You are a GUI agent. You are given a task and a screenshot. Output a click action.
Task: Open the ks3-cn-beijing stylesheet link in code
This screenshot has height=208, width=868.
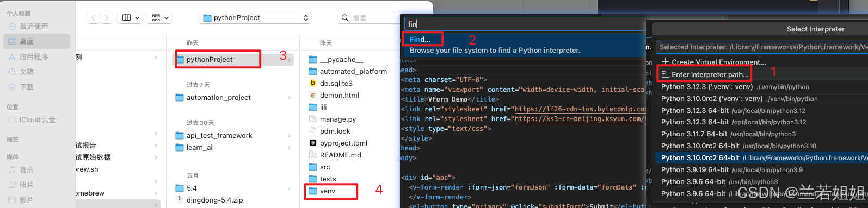pyautogui.click(x=580, y=119)
